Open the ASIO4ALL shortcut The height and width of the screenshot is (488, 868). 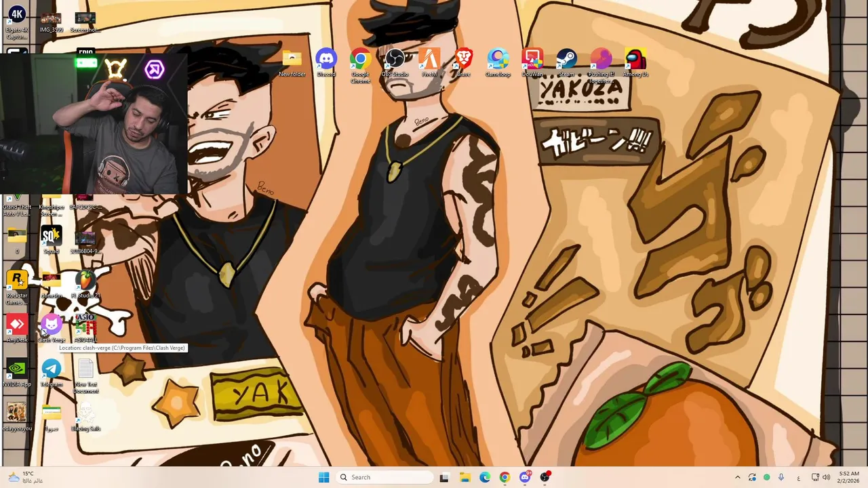pos(85,328)
